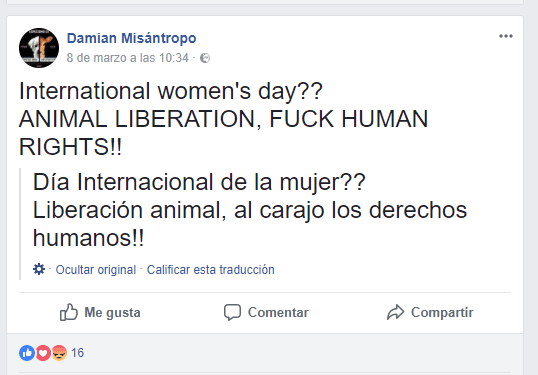This screenshot has width=538, height=375.
Task: Open Damian Misántropo profile name link
Action: click(x=131, y=38)
